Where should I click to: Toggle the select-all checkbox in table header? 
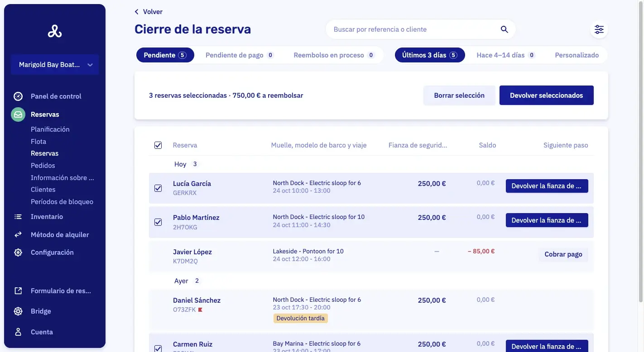[x=158, y=145]
